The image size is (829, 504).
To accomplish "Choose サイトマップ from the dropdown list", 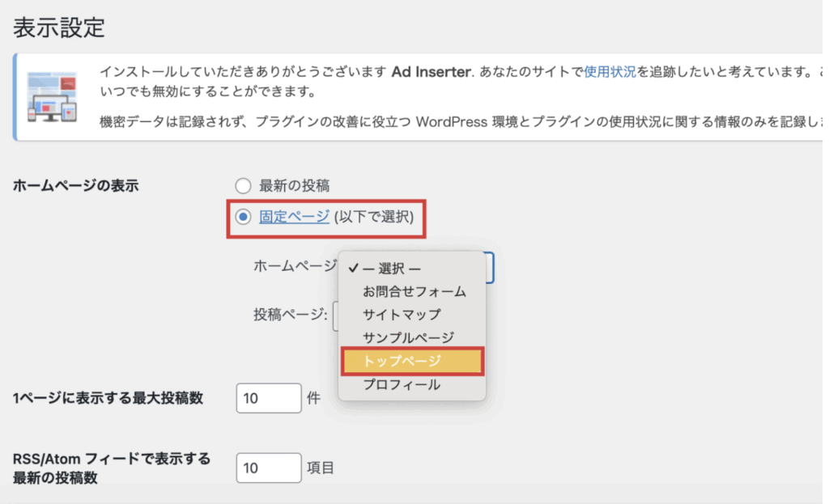I will 402,314.
